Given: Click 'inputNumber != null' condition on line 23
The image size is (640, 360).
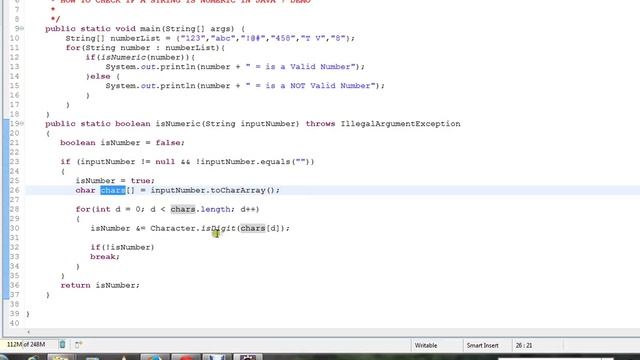Looking at the screenshot, I should [x=128, y=162].
